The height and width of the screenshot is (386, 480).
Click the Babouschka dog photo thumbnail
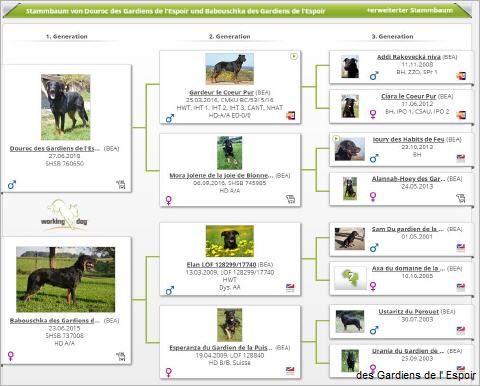66,279
